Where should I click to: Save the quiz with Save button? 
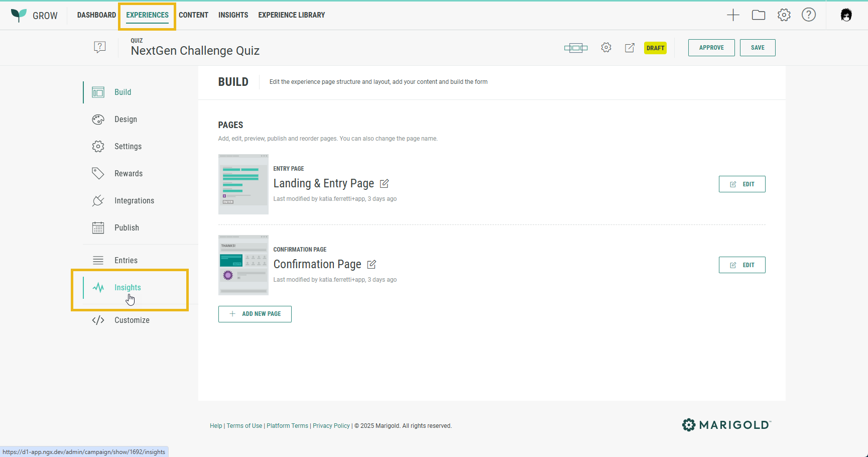[x=757, y=48]
